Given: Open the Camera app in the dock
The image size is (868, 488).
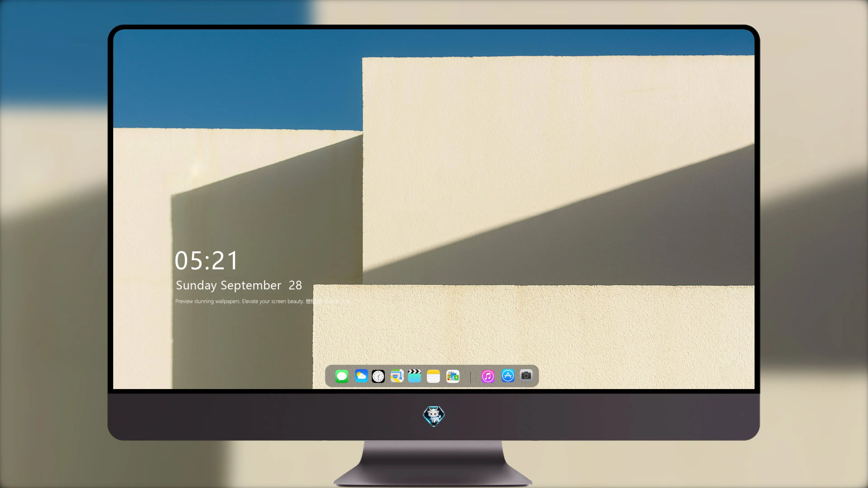Looking at the screenshot, I should click(x=526, y=375).
